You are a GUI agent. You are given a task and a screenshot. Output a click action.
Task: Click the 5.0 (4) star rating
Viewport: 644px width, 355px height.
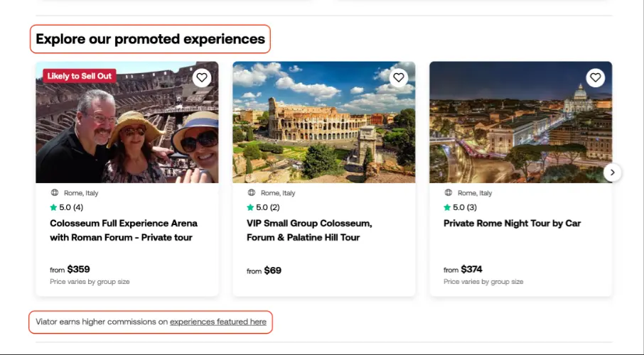coord(67,207)
